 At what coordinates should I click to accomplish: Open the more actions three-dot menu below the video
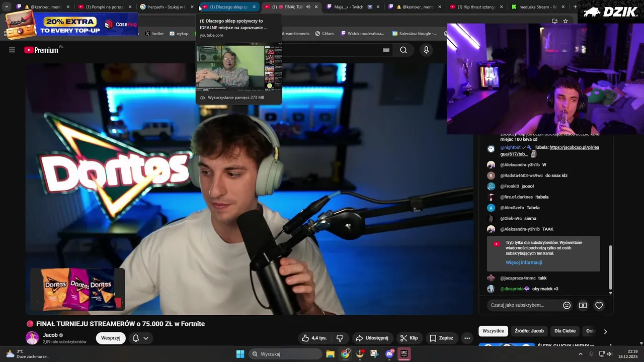467,338
